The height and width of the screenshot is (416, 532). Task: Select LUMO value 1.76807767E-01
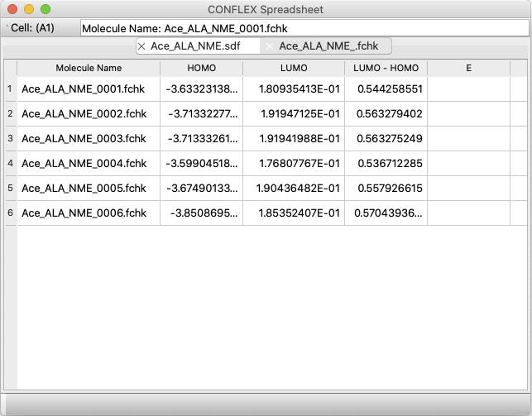[294, 164]
